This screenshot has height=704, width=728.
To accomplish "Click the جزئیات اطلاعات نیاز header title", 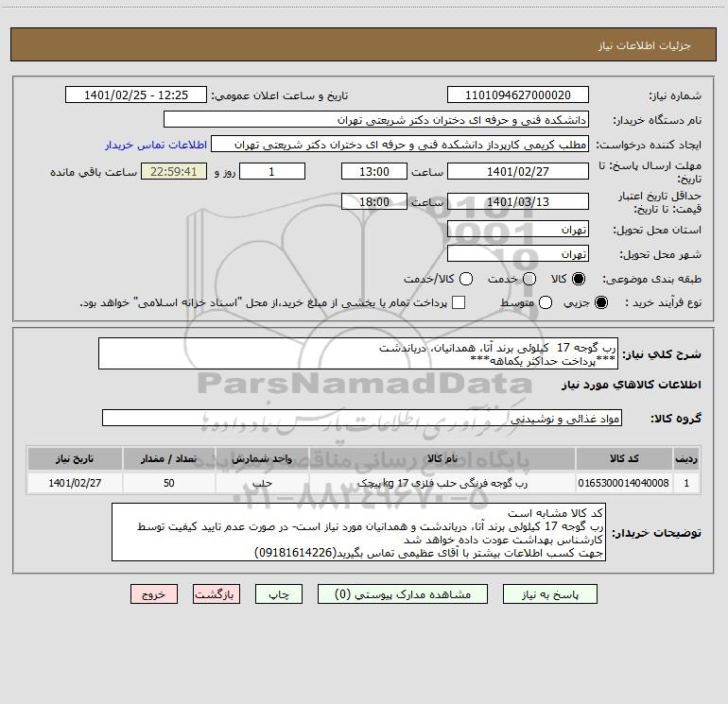I will click(x=645, y=45).
